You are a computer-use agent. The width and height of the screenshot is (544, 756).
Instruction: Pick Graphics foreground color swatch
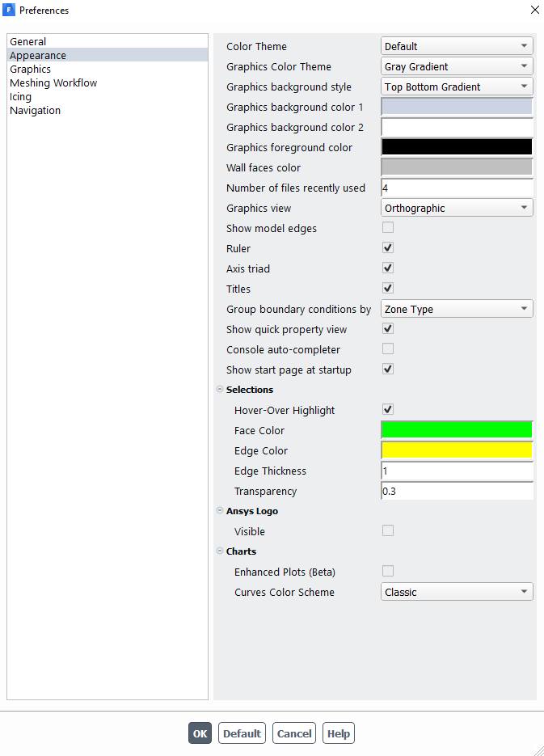tap(457, 147)
